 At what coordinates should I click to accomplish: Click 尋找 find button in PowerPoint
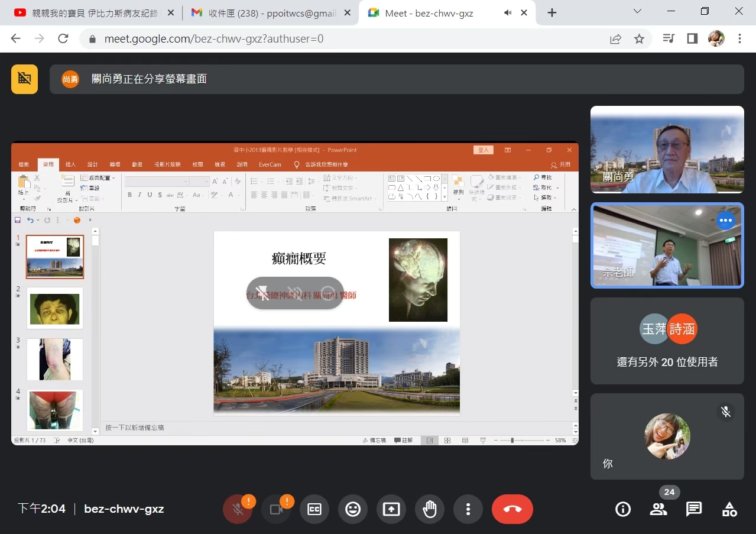point(543,177)
